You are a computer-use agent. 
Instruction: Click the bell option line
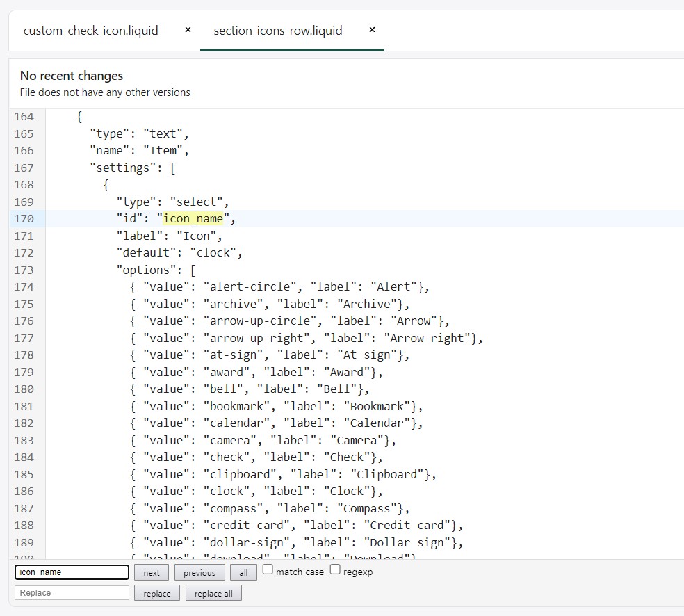pyautogui.click(x=250, y=389)
